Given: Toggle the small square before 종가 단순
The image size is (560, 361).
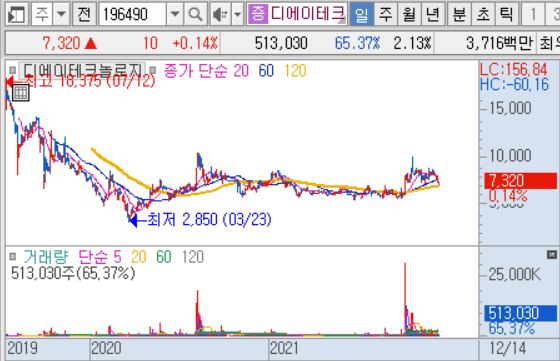Looking at the screenshot, I should (152, 70).
